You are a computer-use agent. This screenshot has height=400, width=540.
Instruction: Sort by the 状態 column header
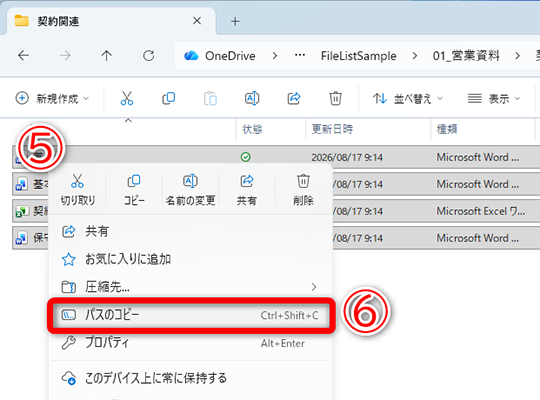pyautogui.click(x=252, y=129)
